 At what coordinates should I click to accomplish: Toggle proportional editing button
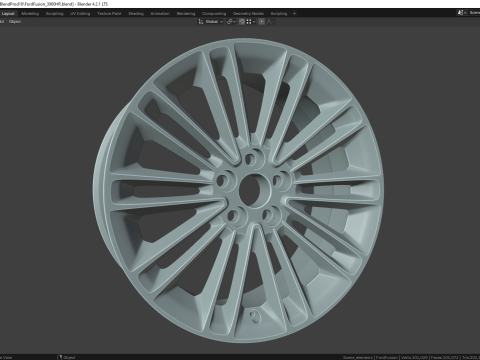click(262, 22)
